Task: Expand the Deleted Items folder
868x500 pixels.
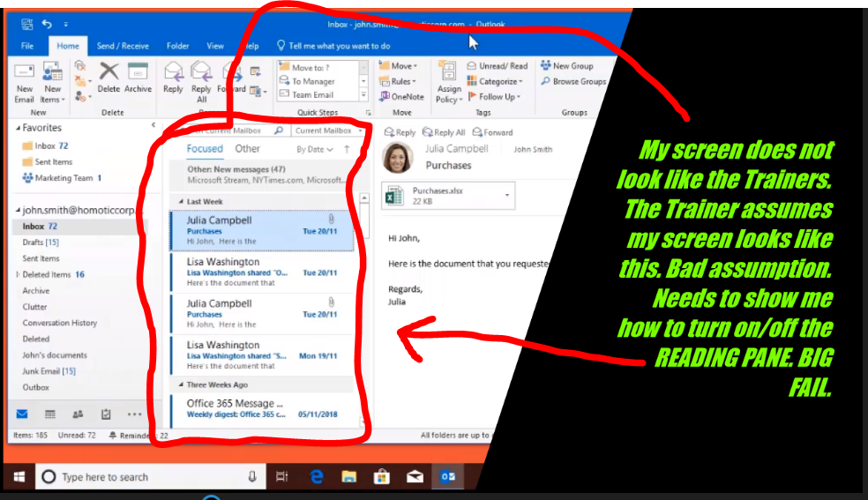Action: (x=19, y=274)
